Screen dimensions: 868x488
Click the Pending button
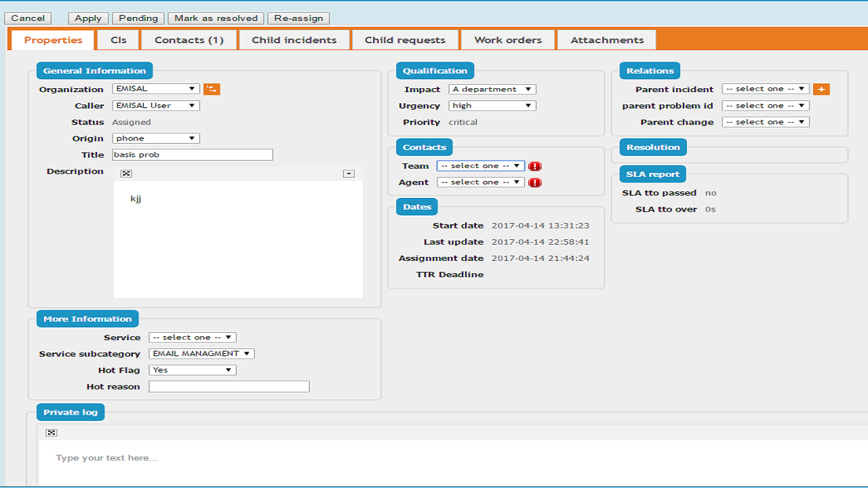click(138, 18)
